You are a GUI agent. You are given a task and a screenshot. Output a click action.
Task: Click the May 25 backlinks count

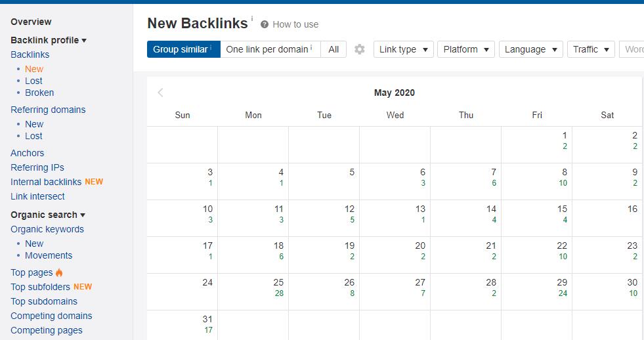click(x=279, y=293)
